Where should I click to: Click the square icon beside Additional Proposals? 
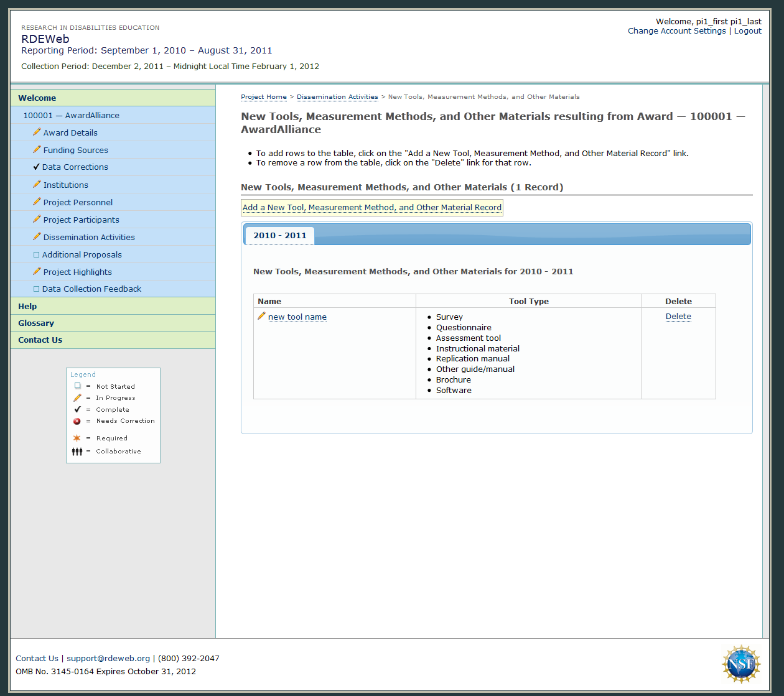click(x=36, y=254)
